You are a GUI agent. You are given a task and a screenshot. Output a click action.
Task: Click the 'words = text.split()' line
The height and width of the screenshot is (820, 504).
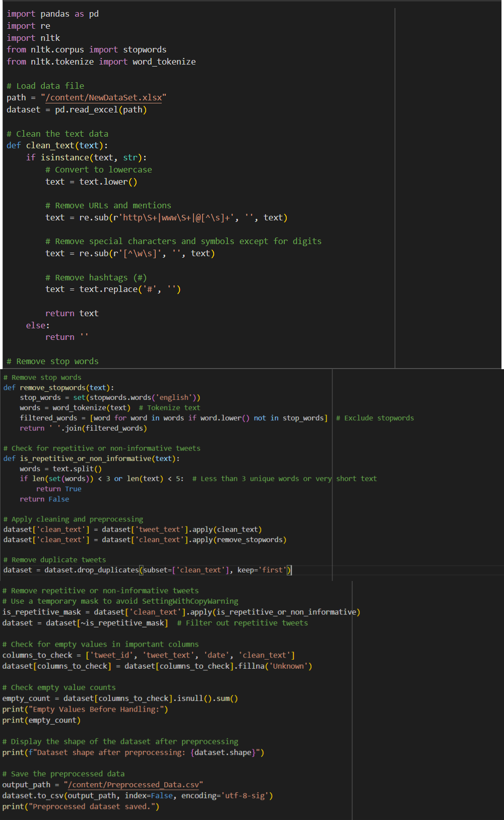pos(61,468)
